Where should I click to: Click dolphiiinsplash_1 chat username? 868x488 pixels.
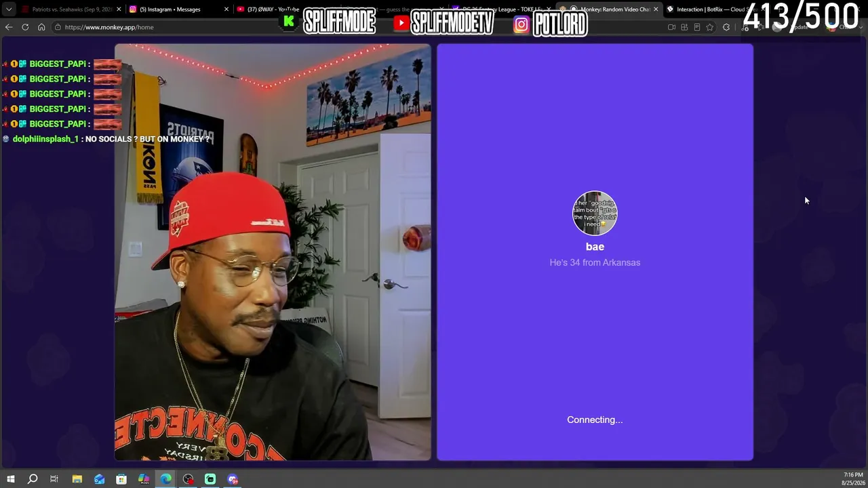(x=45, y=139)
